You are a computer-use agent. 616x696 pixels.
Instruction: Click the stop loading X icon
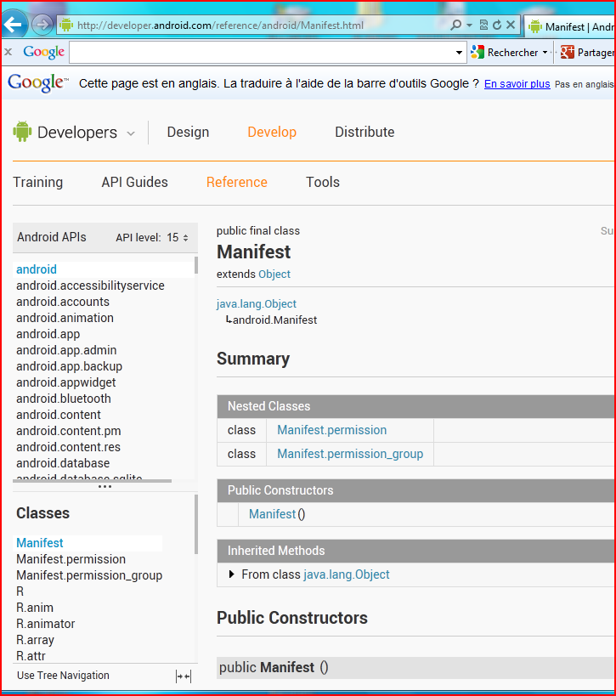tap(511, 25)
